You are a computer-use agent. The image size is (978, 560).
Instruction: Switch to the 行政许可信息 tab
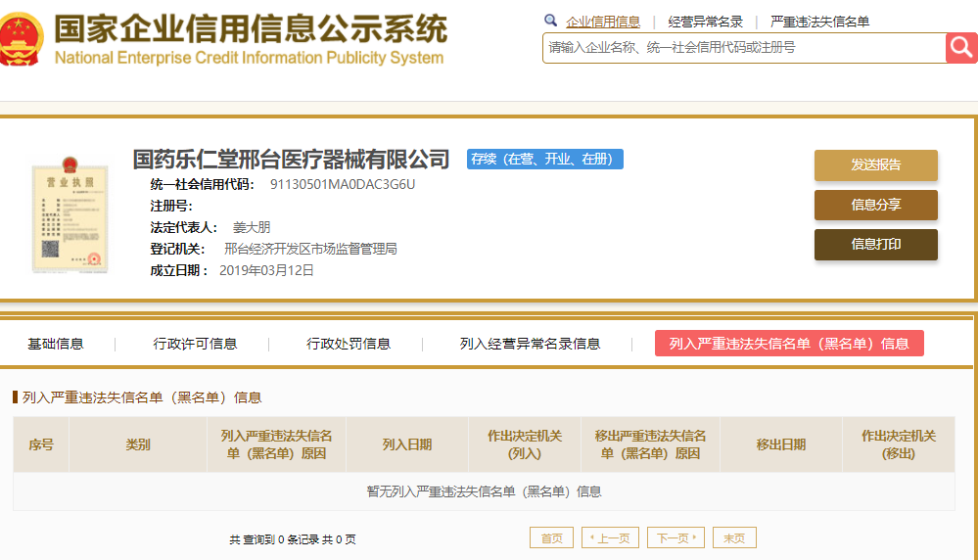click(x=195, y=344)
